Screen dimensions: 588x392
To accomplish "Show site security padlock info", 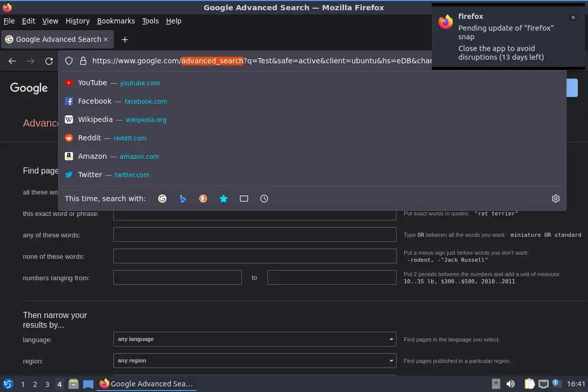I will [x=83, y=61].
